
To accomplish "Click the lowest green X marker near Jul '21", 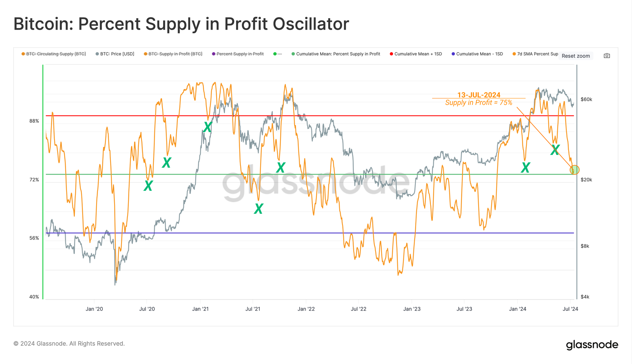I will click(258, 209).
